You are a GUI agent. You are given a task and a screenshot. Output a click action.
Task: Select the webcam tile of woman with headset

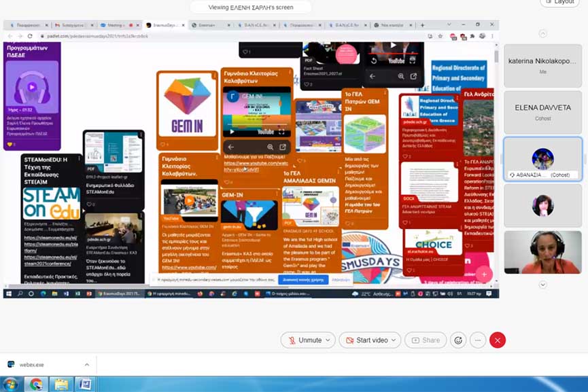click(542, 252)
